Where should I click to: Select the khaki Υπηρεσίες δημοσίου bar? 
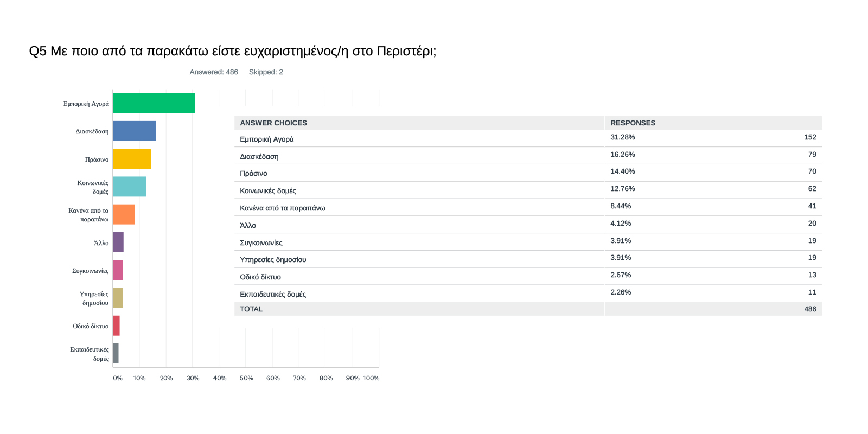118,298
